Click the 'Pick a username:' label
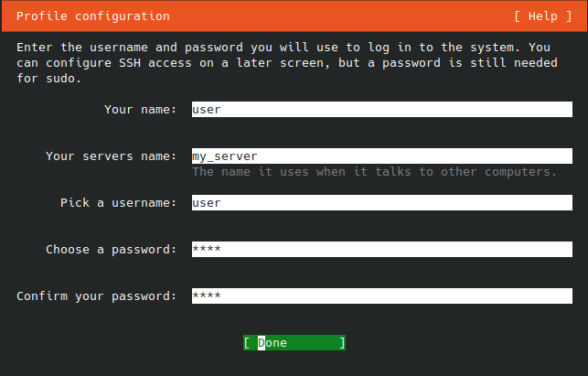 click(x=119, y=202)
